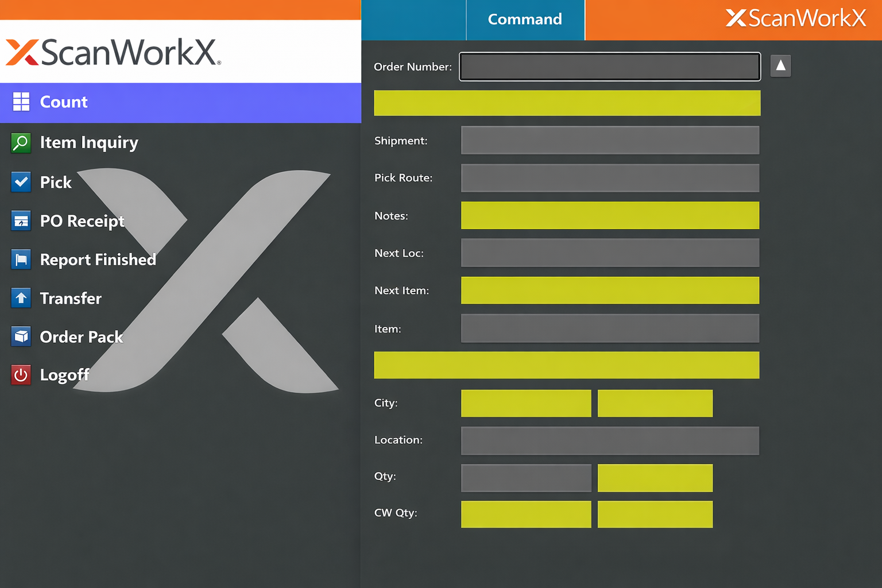This screenshot has width=882, height=588.
Task: Click the ScanWorkX logo in the left header
Action: coord(112,52)
